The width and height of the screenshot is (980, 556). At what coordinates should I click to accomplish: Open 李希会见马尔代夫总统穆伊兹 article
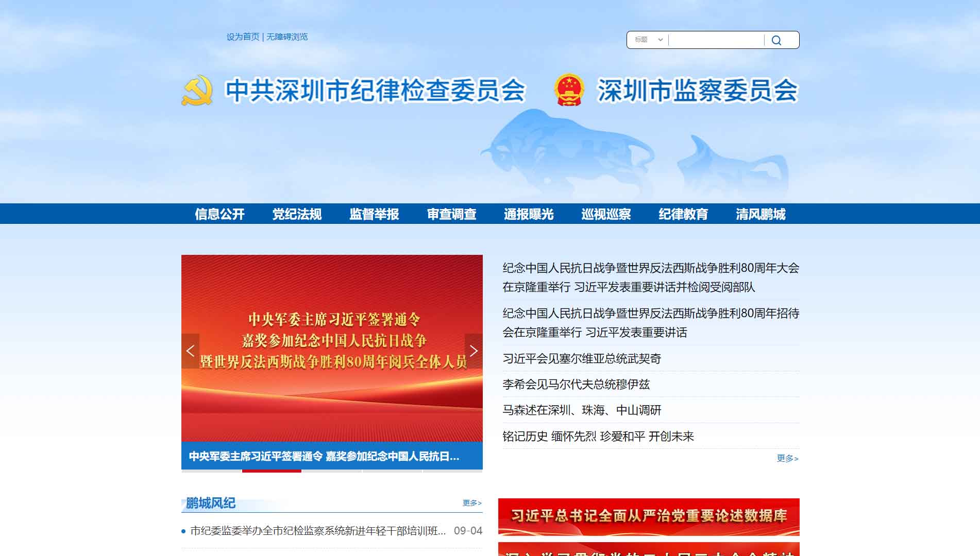576,385
